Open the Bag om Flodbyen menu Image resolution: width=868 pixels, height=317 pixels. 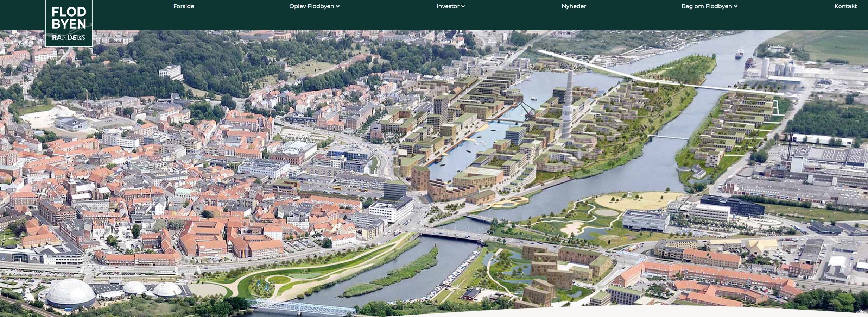[706, 6]
